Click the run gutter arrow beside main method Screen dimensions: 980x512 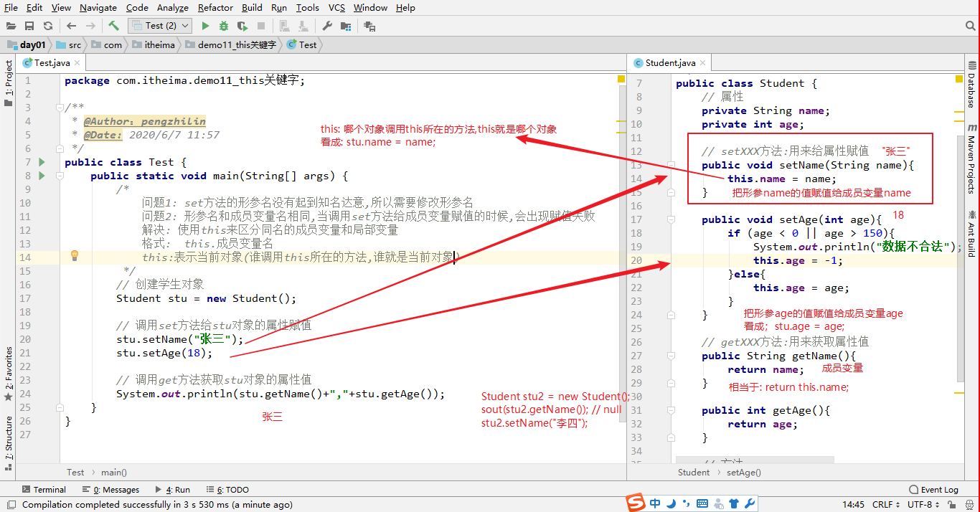tap(42, 176)
